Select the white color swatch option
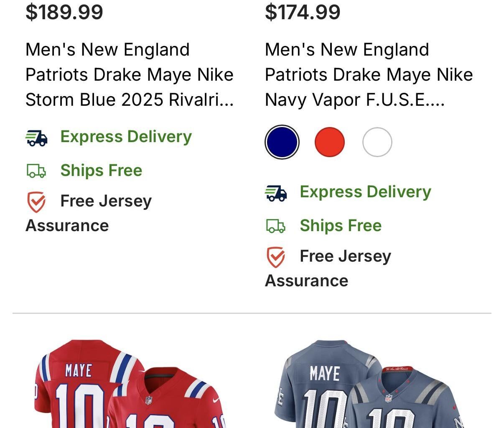 [377, 142]
